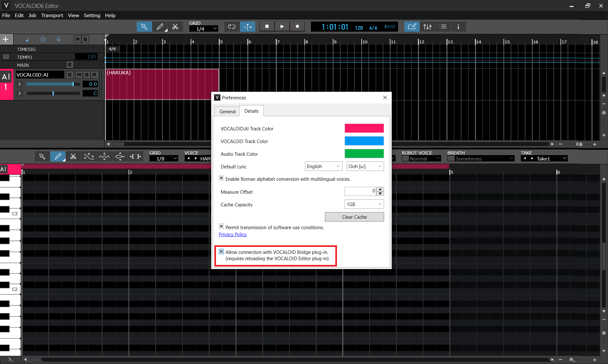
Task: Open the Help menu
Action: [110, 15]
